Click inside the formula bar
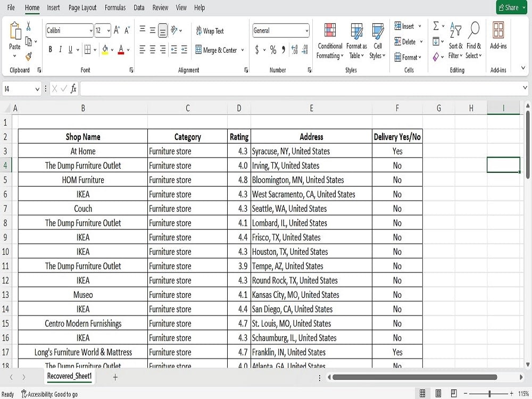The image size is (532, 399). (x=266, y=88)
